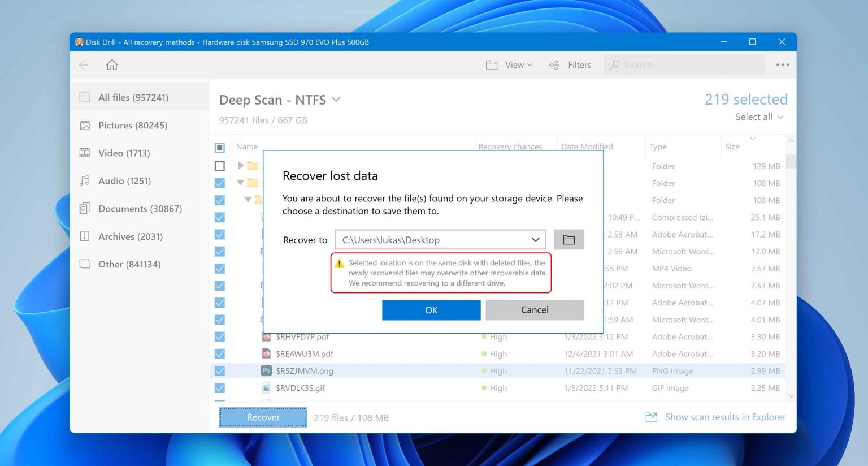Click the Search field
The height and width of the screenshot is (466, 868).
pyautogui.click(x=684, y=65)
